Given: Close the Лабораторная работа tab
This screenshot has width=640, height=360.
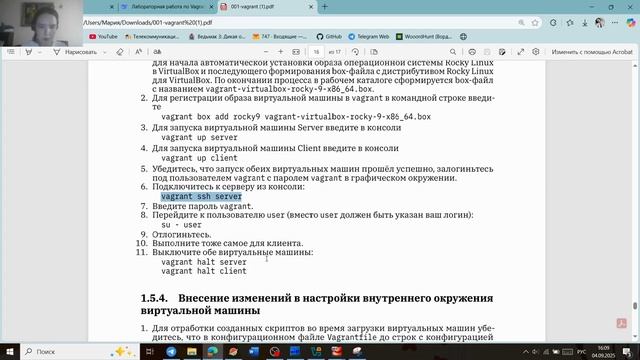Looking at the screenshot, I should [211, 7].
